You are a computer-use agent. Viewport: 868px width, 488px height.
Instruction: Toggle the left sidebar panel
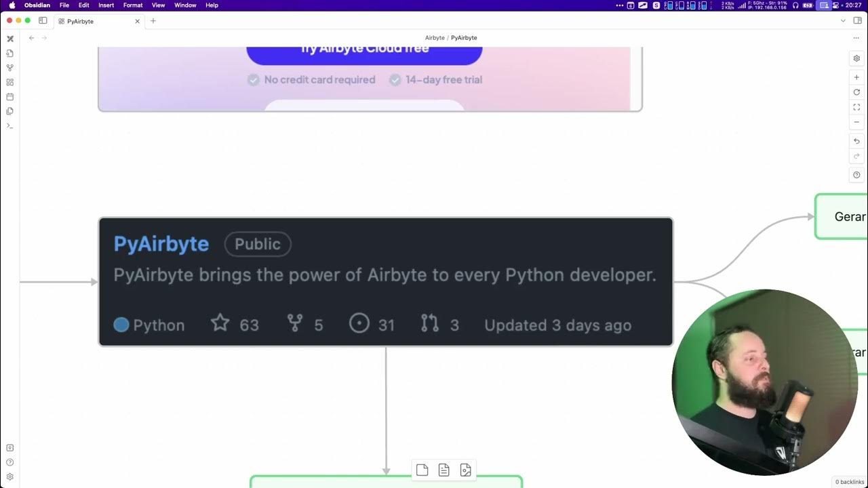pyautogui.click(x=43, y=21)
